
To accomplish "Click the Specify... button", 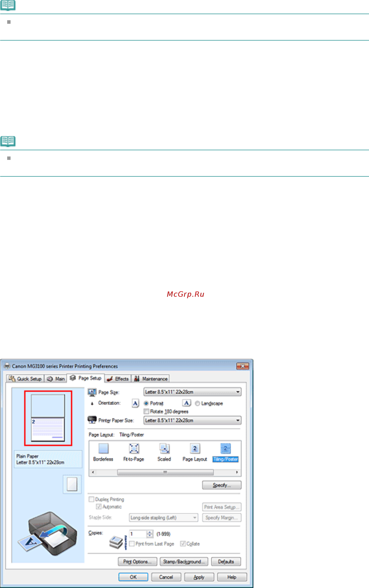I will pyautogui.click(x=222, y=485).
